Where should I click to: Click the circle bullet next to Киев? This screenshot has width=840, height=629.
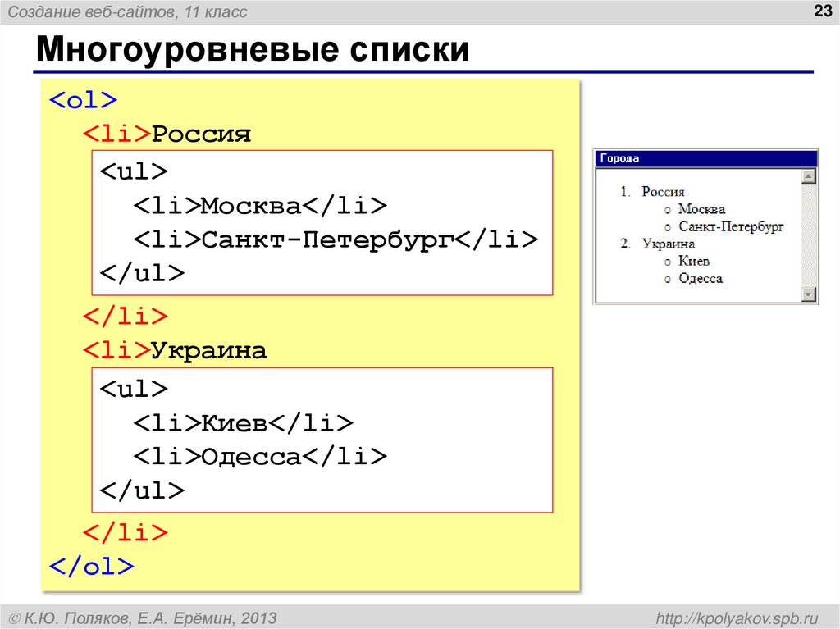[x=666, y=261]
